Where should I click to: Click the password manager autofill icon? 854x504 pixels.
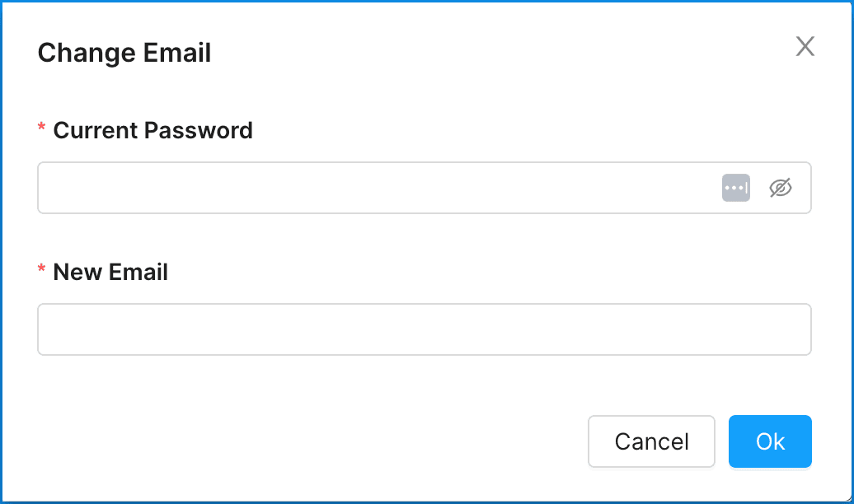pyautogui.click(x=735, y=188)
